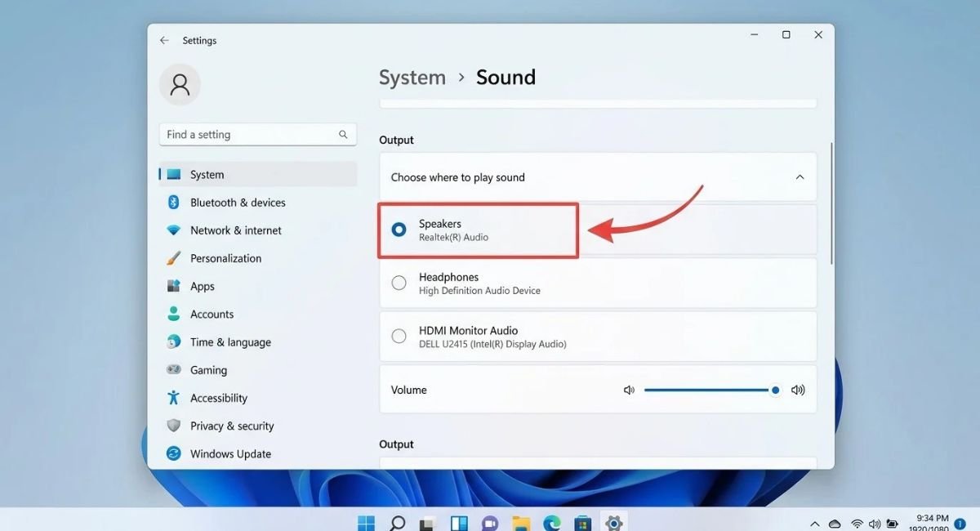Screen dimensions: 980x531
Task: Click the search magnifier in Find a setting
Action: pos(343,135)
